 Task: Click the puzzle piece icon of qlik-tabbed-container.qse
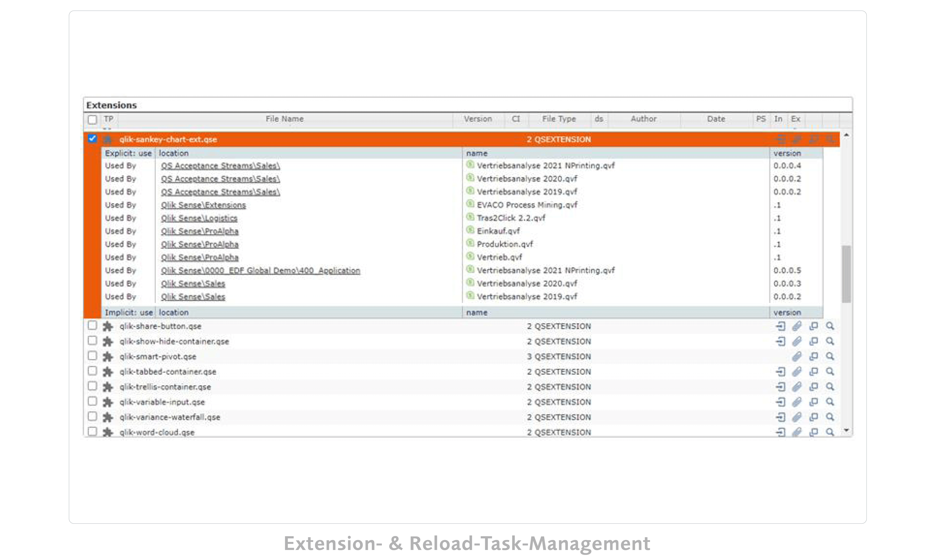pos(108,372)
